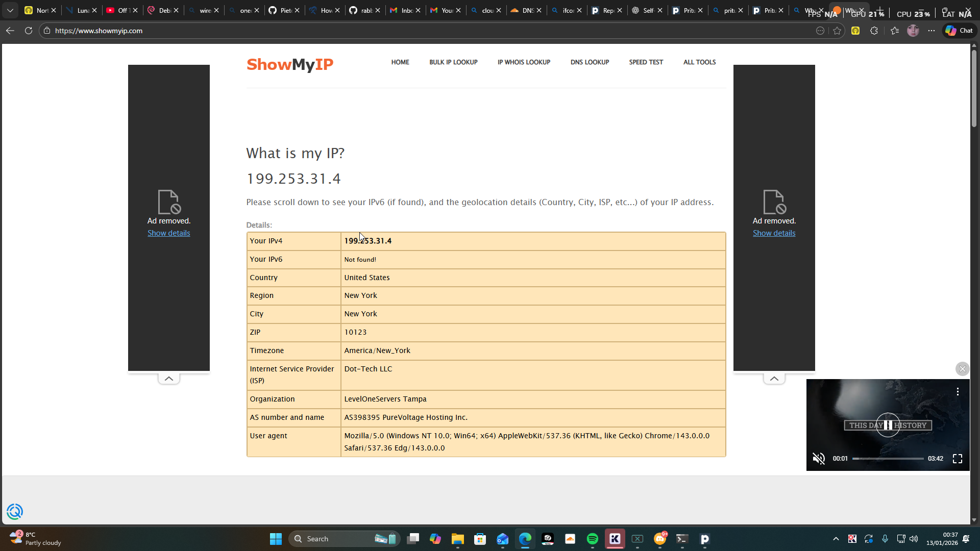The height and width of the screenshot is (551, 980).
Task: Go to DNS LOOKUP page
Action: (x=590, y=62)
